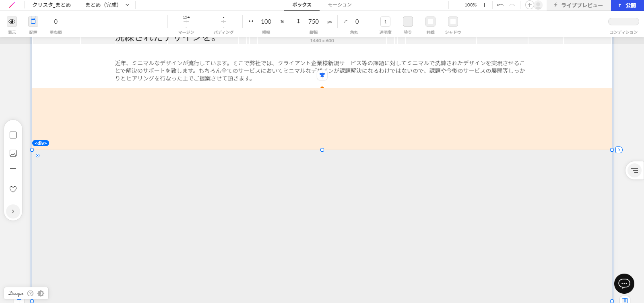Image resolution: width=644 pixels, height=303 pixels.
Task: Click the 角丸 corner radius value
Action: point(357,22)
